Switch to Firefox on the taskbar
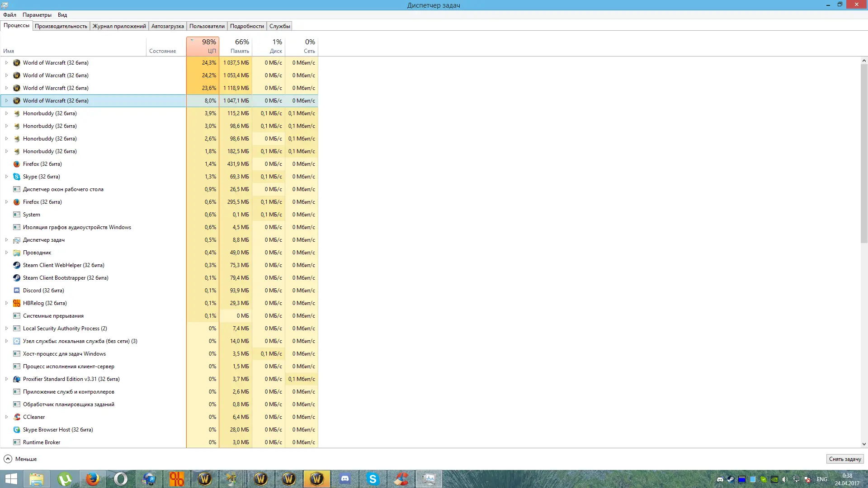 [x=93, y=479]
